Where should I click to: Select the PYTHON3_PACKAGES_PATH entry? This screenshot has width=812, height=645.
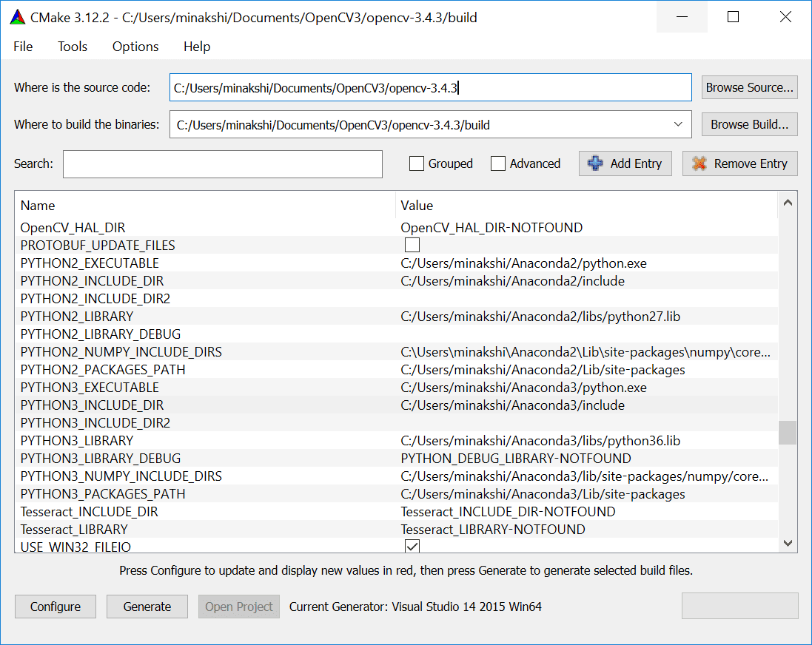tap(103, 494)
